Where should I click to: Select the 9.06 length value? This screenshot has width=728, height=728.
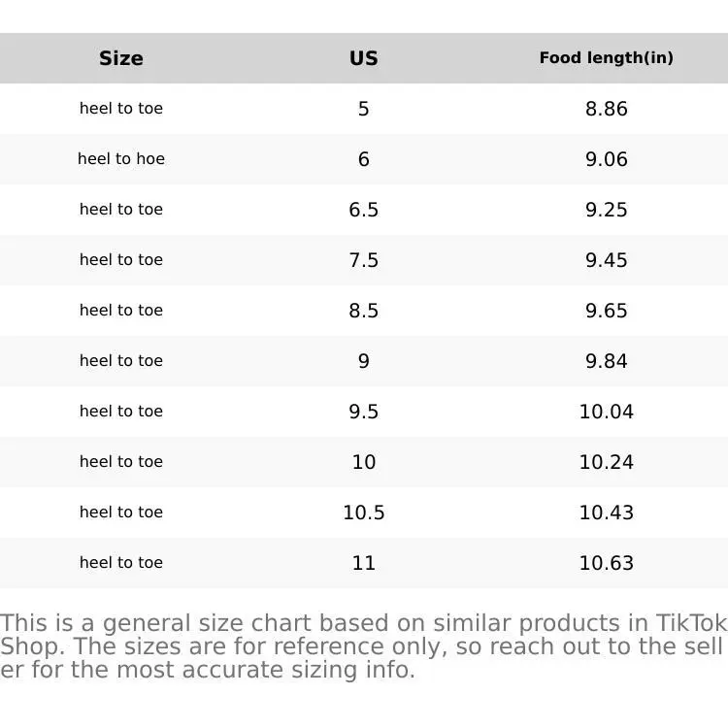pyautogui.click(x=606, y=159)
